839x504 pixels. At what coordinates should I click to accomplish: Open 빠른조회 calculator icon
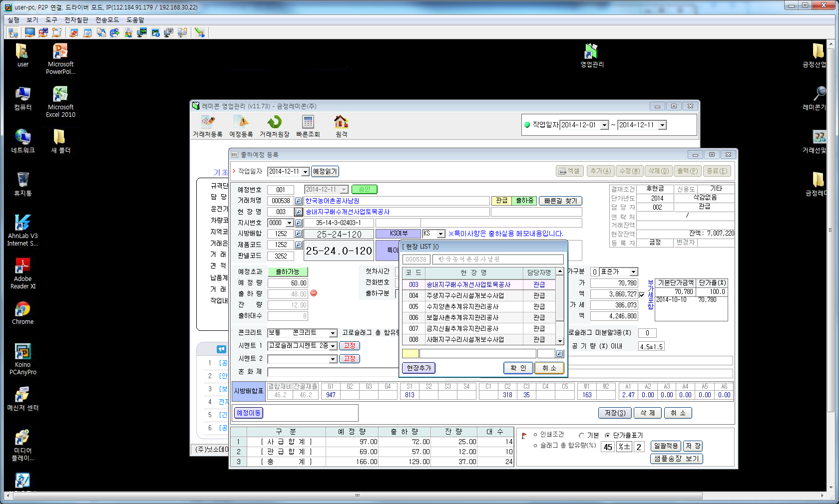(308, 127)
